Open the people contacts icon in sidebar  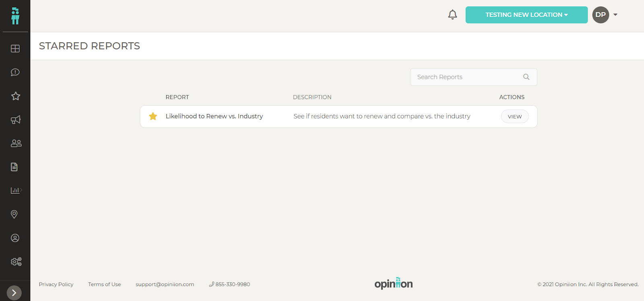click(16, 143)
